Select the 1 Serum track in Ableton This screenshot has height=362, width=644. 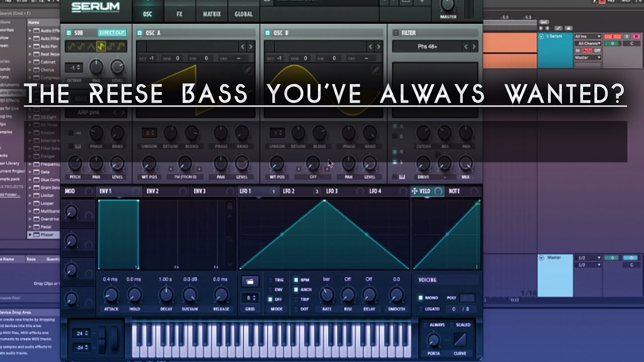(x=555, y=50)
